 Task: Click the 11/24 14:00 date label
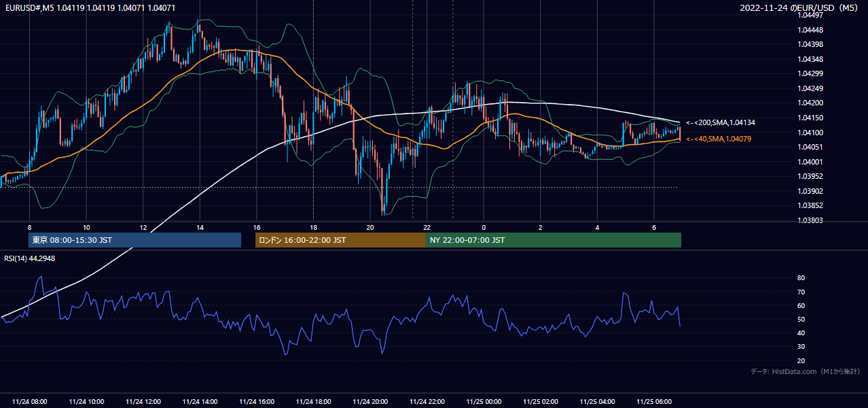(200, 402)
